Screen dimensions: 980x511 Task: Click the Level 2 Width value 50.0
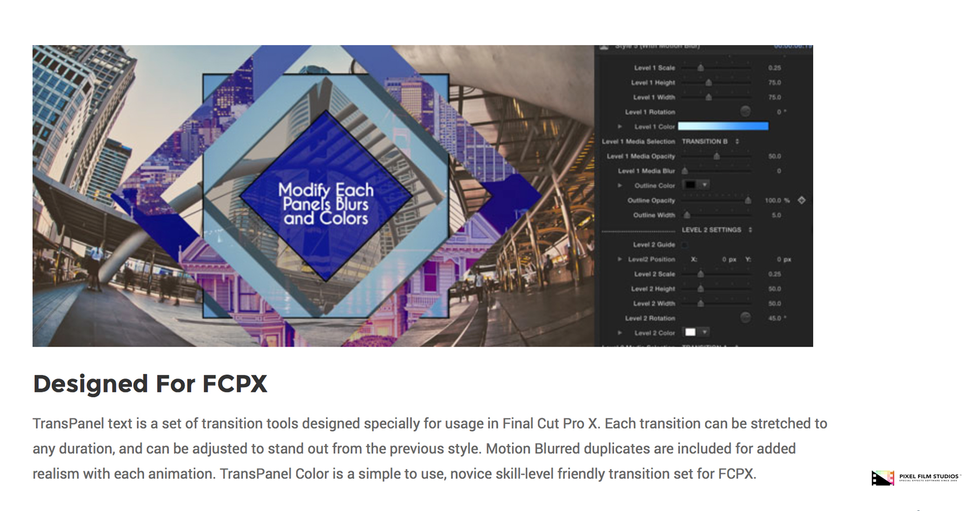point(775,303)
